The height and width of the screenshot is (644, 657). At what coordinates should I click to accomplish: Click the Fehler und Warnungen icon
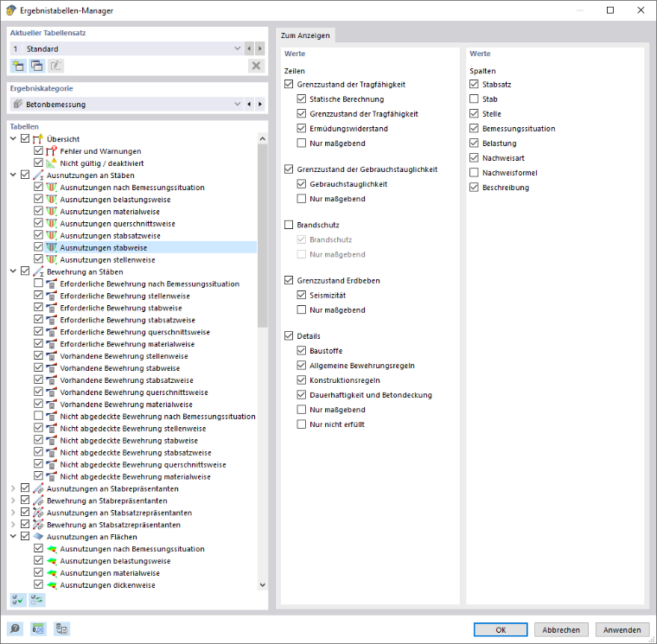tap(52, 150)
